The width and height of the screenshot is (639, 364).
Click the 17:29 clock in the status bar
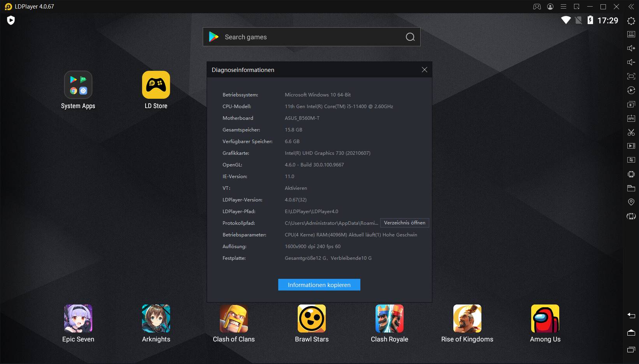[608, 21]
